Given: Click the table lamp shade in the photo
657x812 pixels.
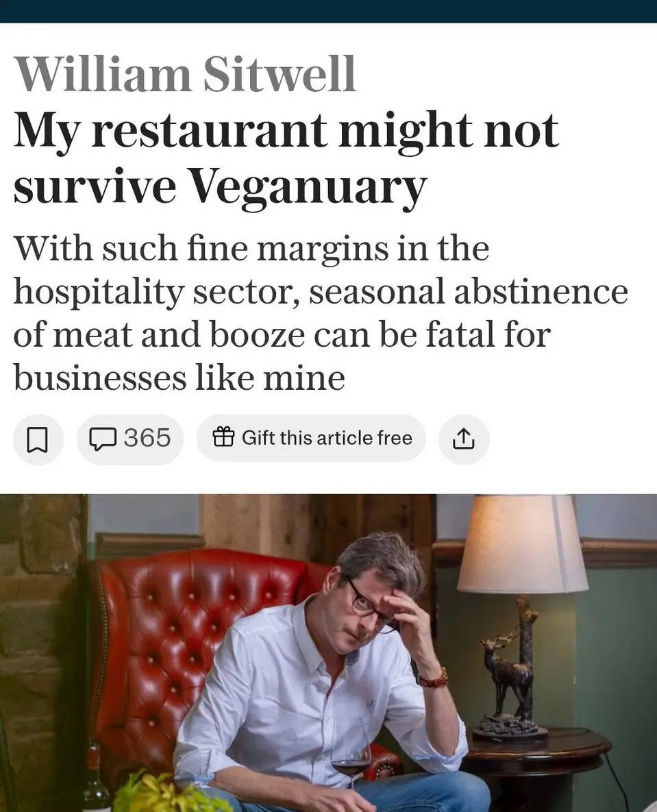Looking at the screenshot, I should [523, 544].
